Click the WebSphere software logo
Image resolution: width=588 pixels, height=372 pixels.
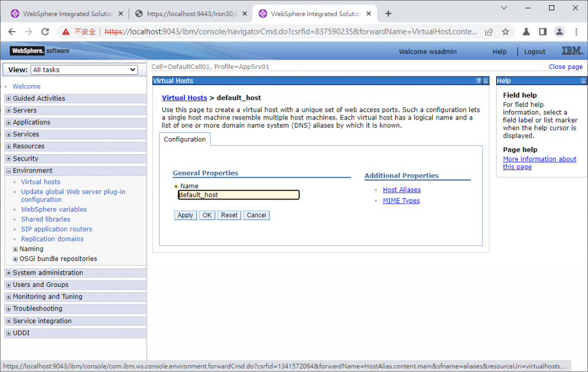[40, 51]
